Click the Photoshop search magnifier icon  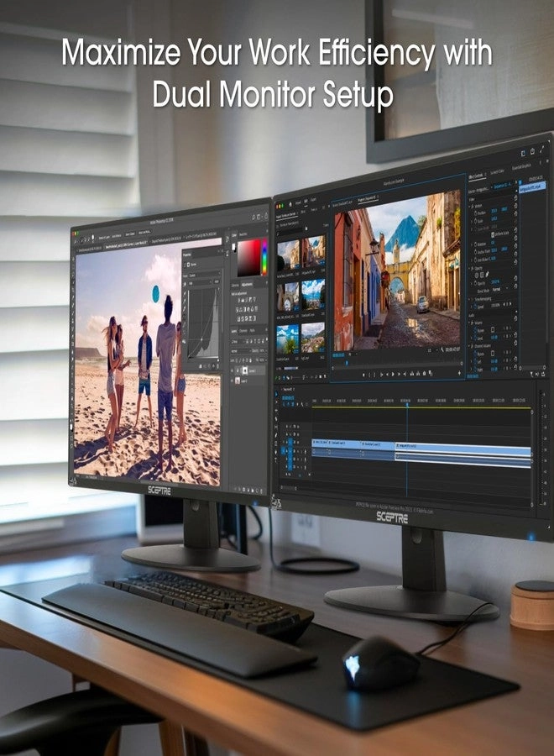253,218
